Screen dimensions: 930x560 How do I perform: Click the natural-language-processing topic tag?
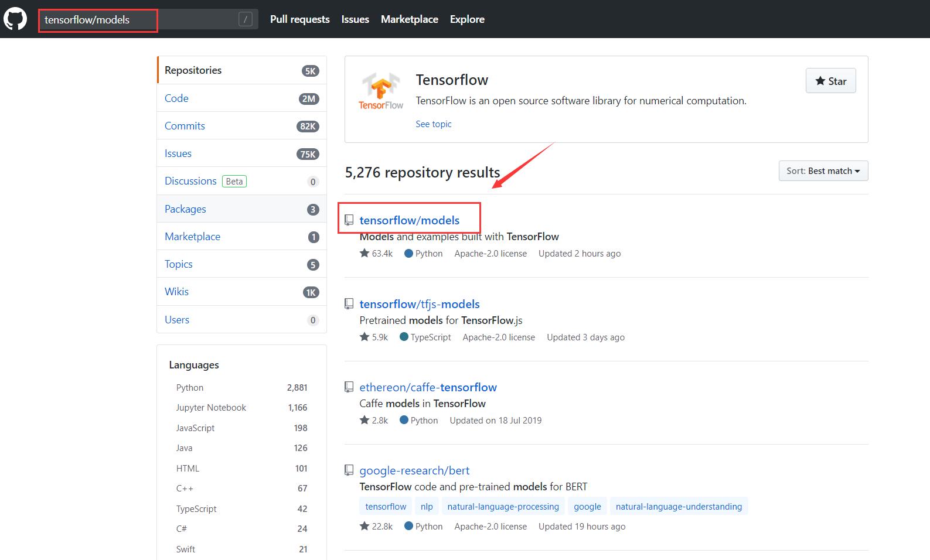tap(503, 507)
